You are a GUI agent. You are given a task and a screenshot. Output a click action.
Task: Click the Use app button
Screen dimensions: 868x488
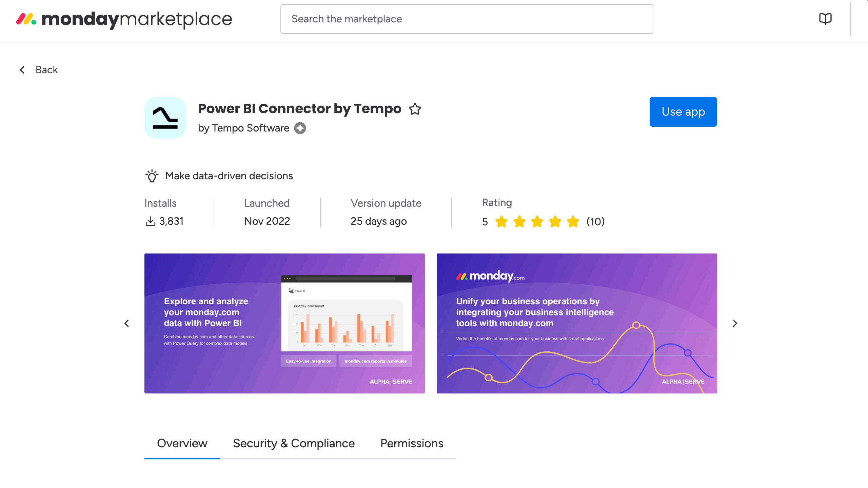tap(683, 111)
